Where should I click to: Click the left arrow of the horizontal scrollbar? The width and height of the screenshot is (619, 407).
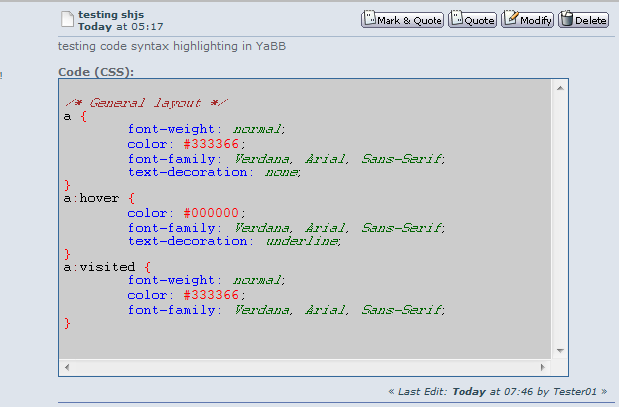(67, 368)
